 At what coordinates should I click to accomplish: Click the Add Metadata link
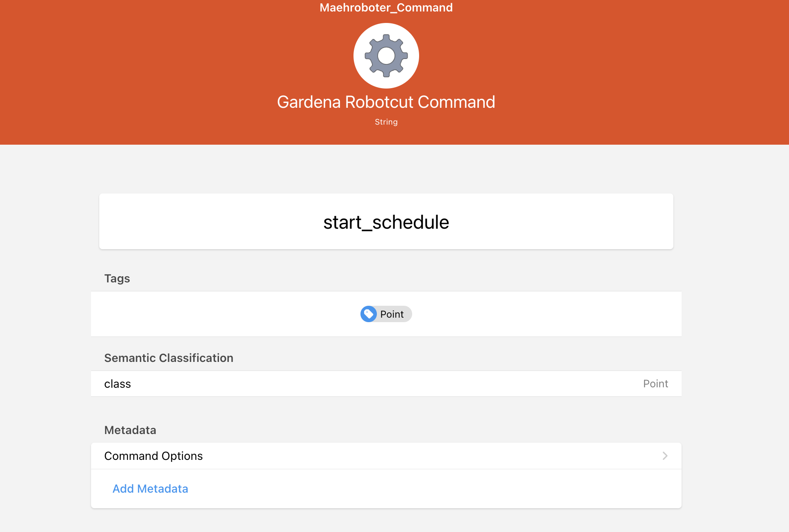tap(150, 489)
